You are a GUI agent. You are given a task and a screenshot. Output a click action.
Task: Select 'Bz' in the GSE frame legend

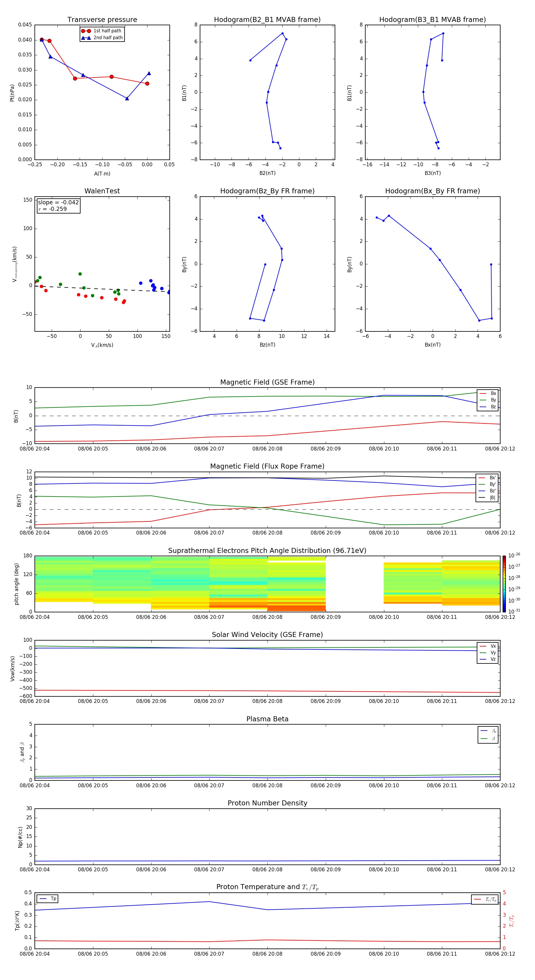488,407
